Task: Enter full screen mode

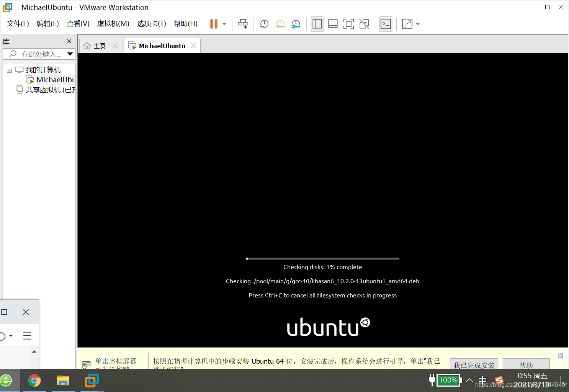Action: coord(348,24)
